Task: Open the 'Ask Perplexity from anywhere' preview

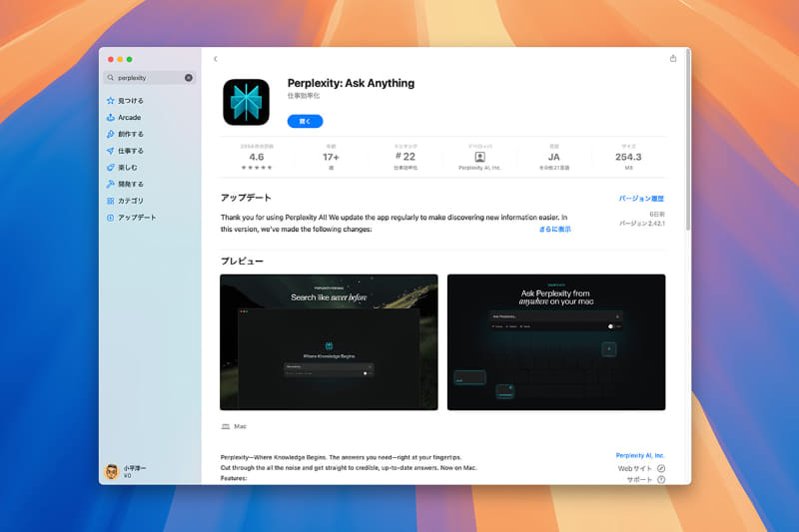Action: [556, 342]
